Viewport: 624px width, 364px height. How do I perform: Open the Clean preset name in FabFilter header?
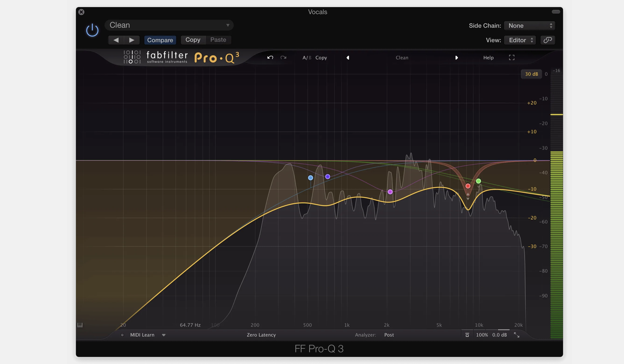pyautogui.click(x=402, y=58)
